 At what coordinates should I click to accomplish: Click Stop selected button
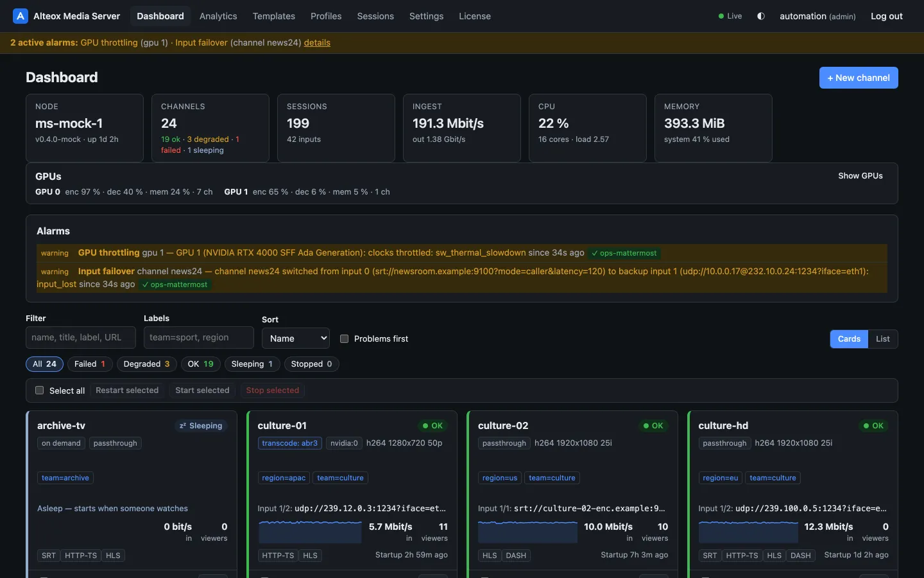point(273,390)
